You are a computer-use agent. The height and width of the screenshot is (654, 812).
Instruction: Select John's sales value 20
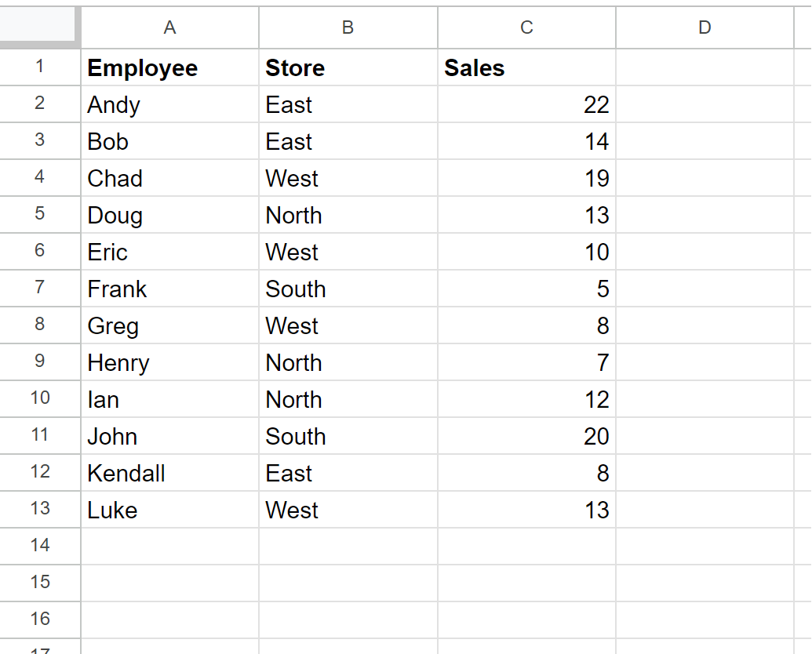pos(526,437)
